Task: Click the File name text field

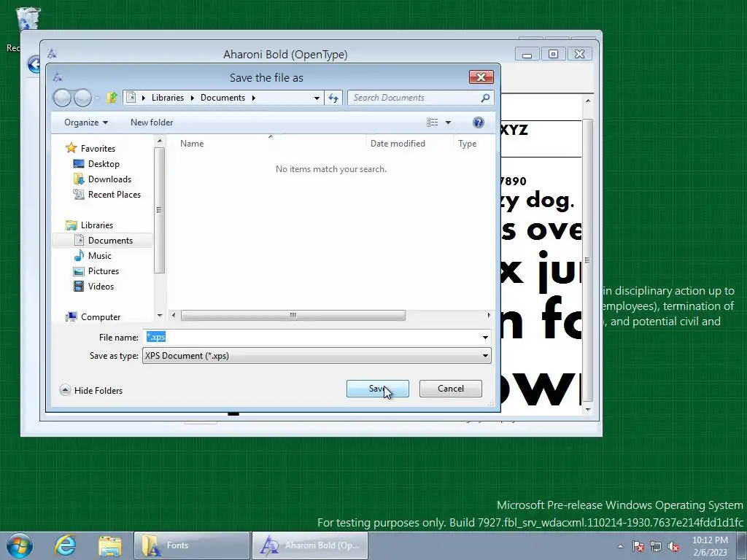Action: (312, 337)
